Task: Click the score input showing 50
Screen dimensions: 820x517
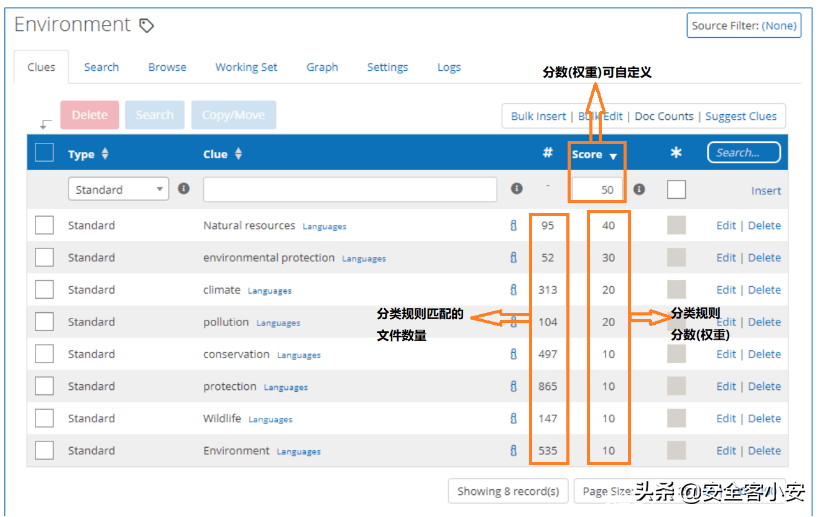Action: click(x=597, y=189)
